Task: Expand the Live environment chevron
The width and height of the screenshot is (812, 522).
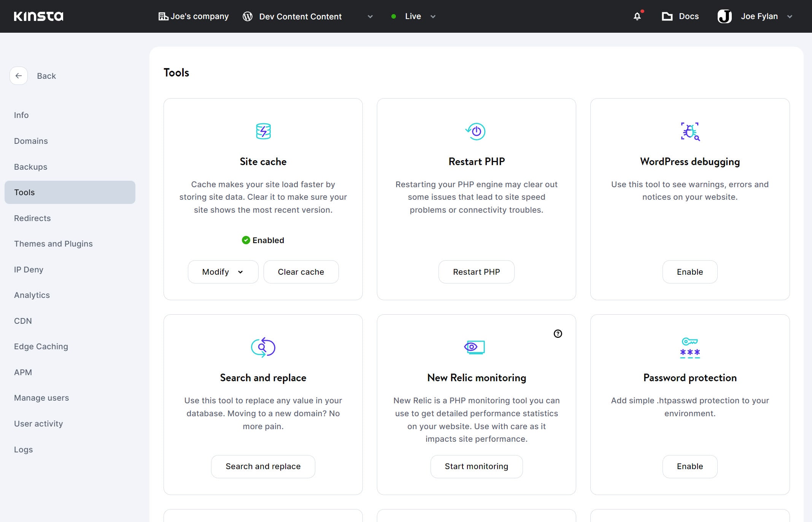Action: 433,17
